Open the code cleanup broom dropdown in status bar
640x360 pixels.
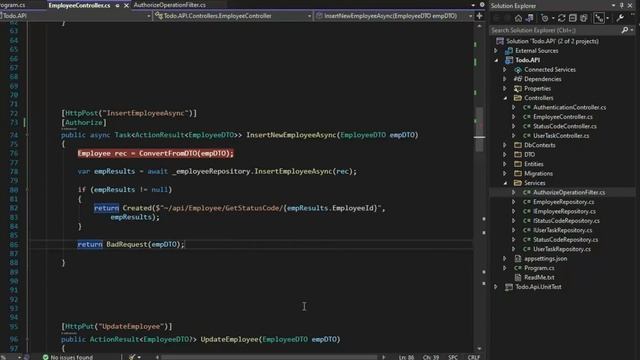coord(139,357)
